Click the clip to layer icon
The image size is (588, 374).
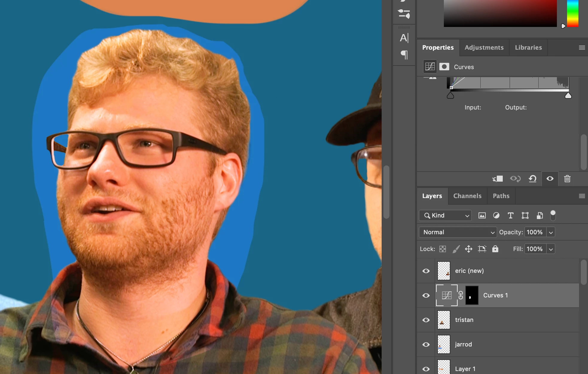coord(498,179)
